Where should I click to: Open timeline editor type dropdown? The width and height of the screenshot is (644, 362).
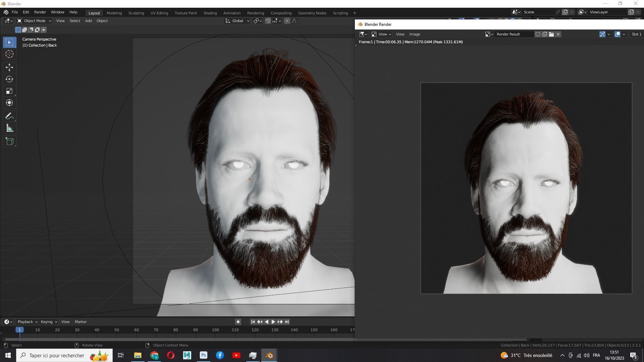click(8, 322)
